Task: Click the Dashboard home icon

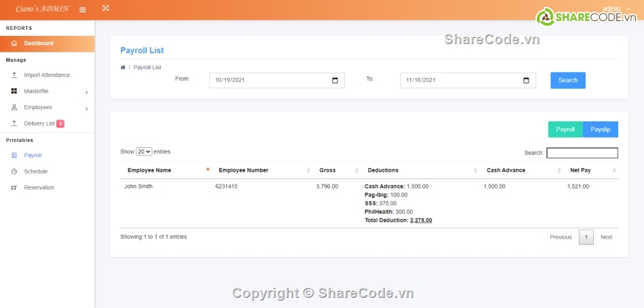Action: [x=14, y=43]
